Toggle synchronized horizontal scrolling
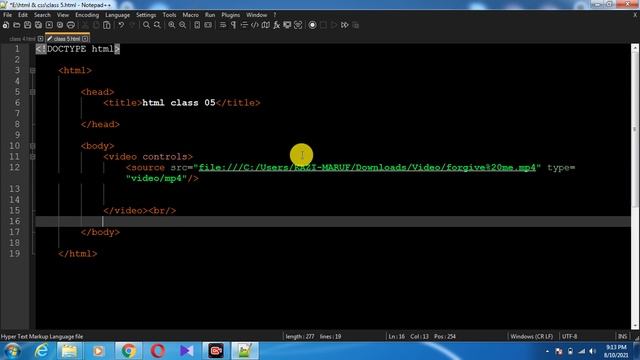The image size is (640, 360). point(208,25)
